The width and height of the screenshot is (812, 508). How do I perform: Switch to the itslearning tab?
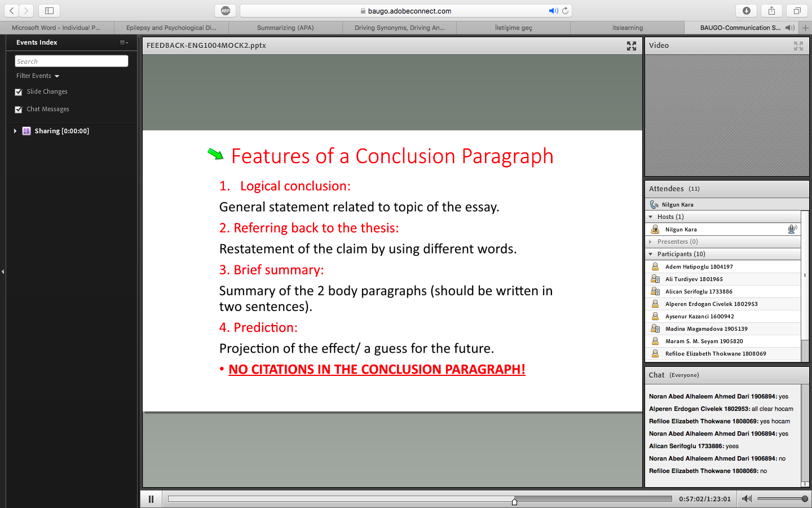(628, 28)
